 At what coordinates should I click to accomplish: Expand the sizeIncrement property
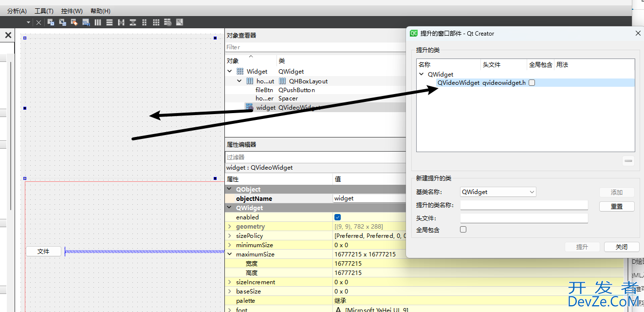pos(230,282)
